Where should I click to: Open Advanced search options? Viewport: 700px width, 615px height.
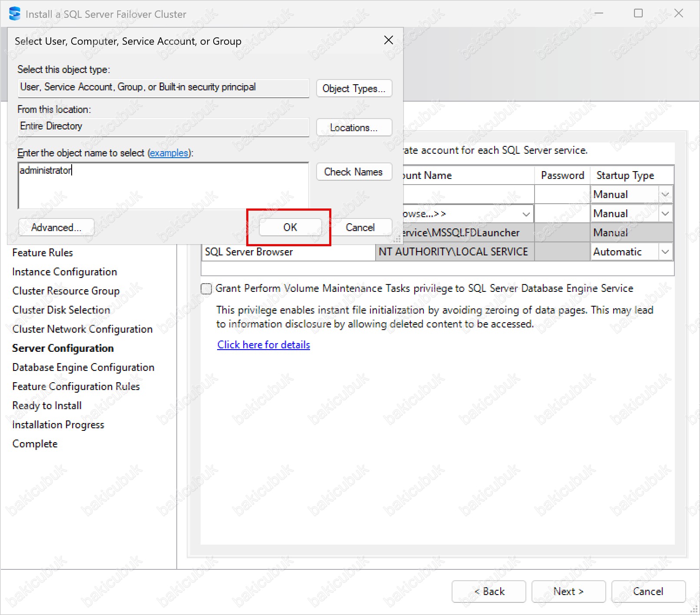tap(56, 228)
